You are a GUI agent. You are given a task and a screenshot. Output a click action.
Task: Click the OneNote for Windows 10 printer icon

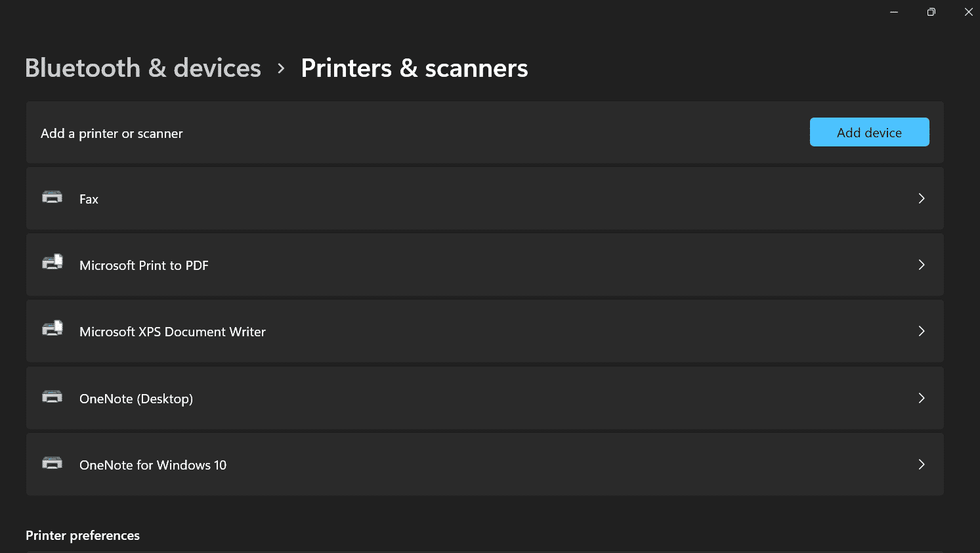[x=52, y=463]
